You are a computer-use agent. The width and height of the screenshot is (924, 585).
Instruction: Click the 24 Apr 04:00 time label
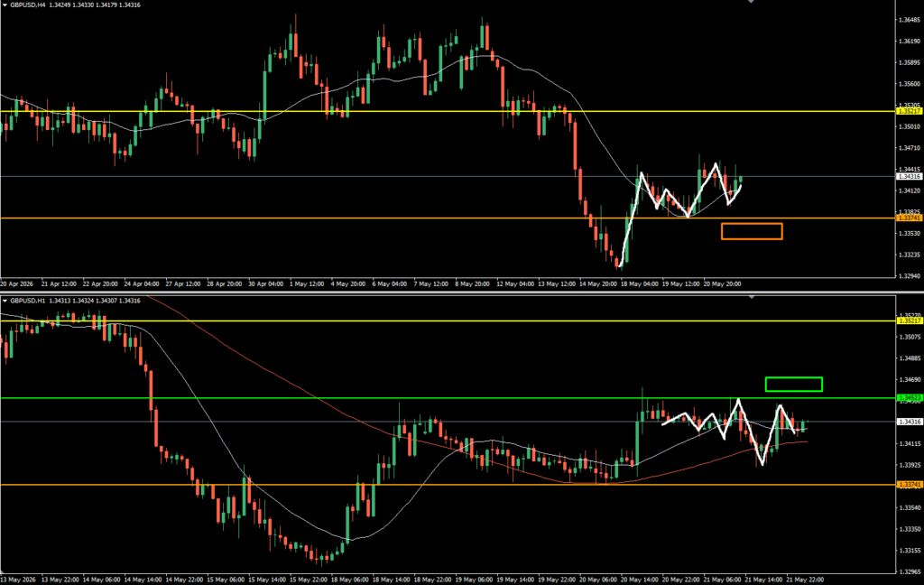tap(142, 284)
